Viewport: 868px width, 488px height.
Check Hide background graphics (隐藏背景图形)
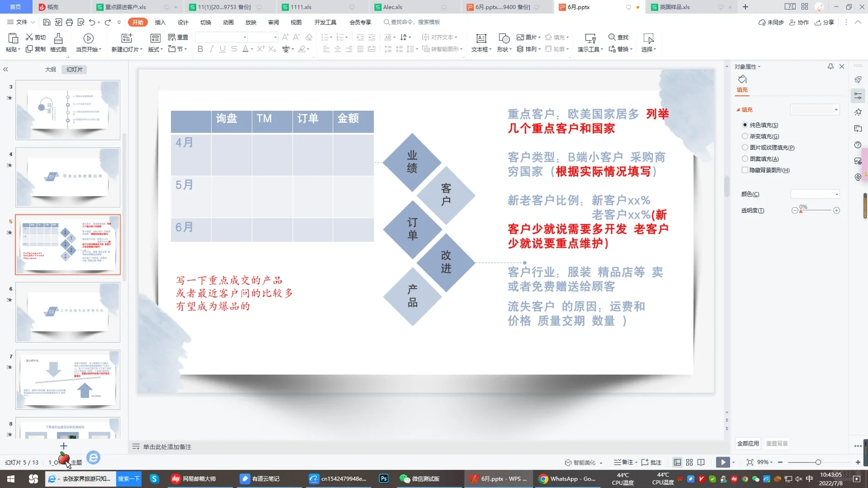745,170
